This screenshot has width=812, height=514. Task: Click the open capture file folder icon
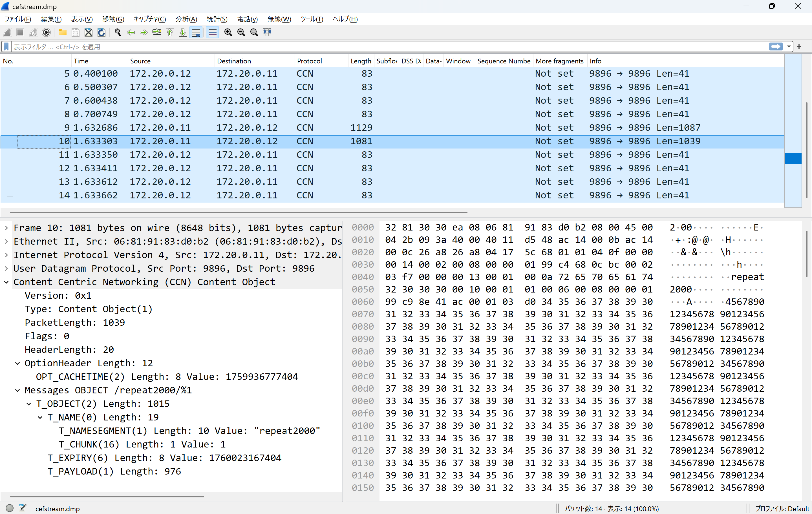[62, 32]
